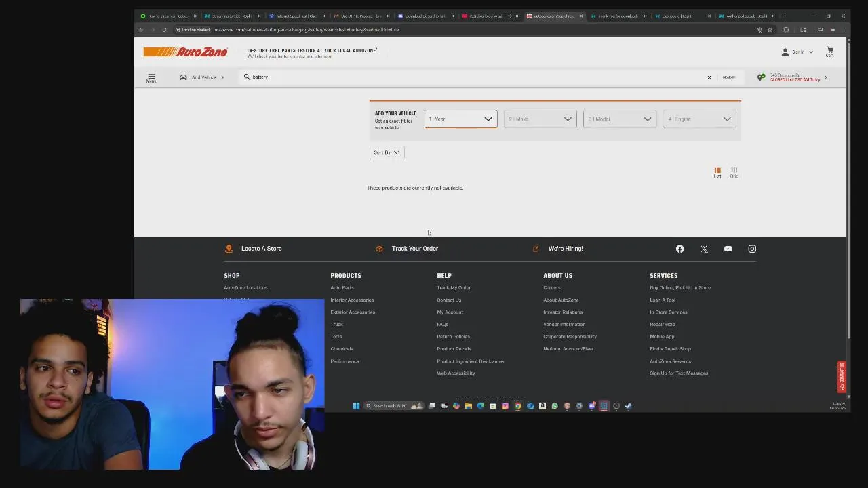Viewport: 868px width, 488px height.
Task: Click the Sign In person icon
Action: (x=785, y=52)
